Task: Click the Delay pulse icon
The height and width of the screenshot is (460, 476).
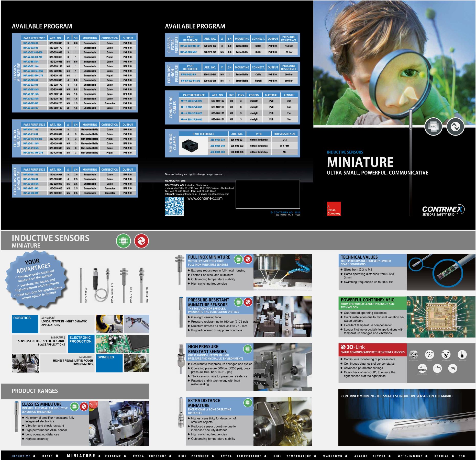Action: [437, 368]
